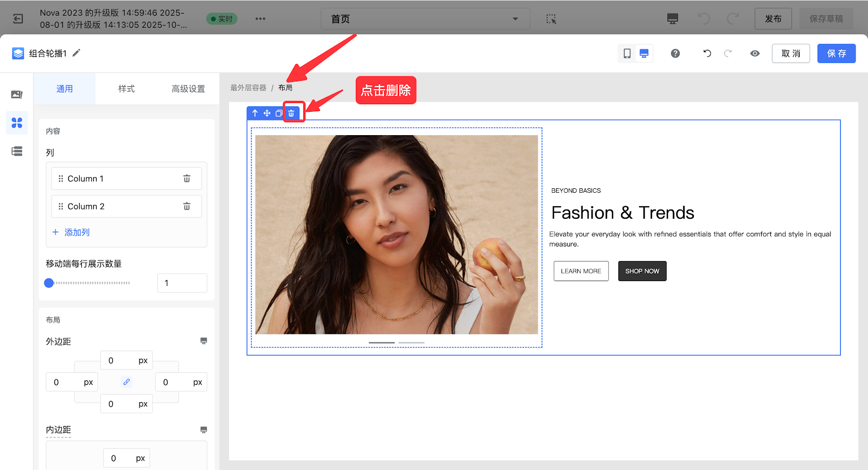
Task: Click the blue 保存 button
Action: [836, 53]
